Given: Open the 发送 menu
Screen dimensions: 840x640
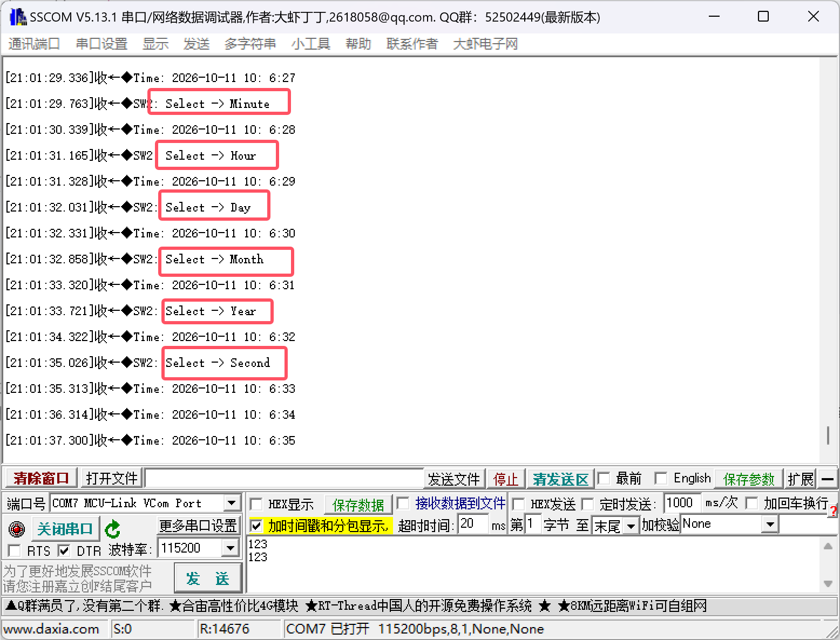Looking at the screenshot, I should click(x=197, y=44).
